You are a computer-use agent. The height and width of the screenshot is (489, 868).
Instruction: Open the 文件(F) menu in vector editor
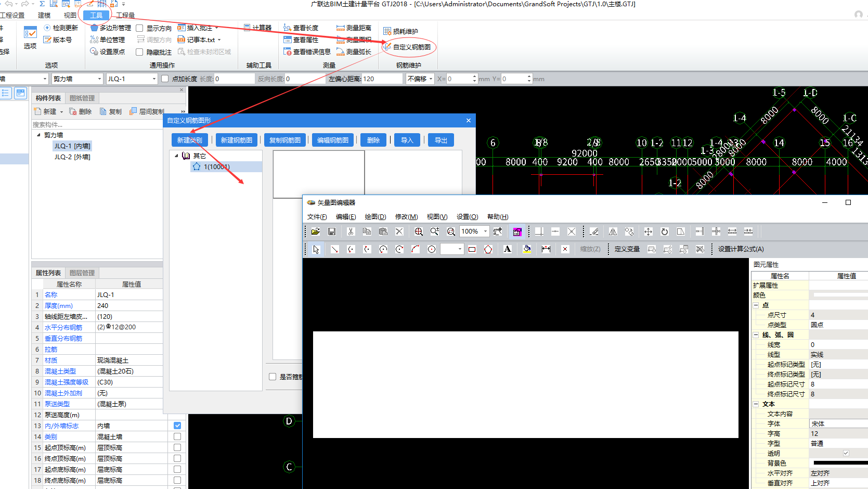(317, 217)
